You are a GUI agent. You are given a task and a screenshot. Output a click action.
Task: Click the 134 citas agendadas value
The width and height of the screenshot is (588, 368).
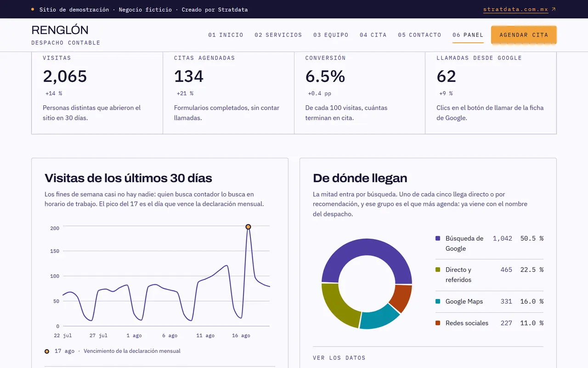[189, 76]
